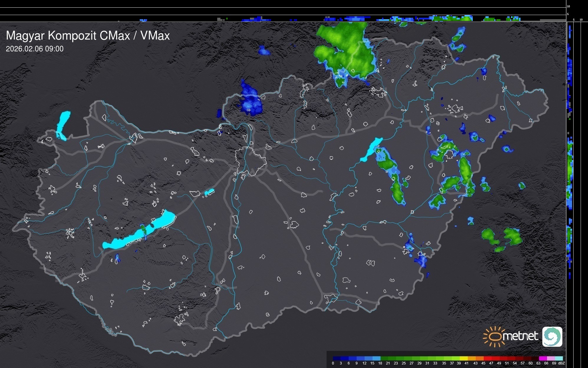588x368 pixels.
Task: Pick the light cyan 69 dBZ swatch
Action: point(559,358)
